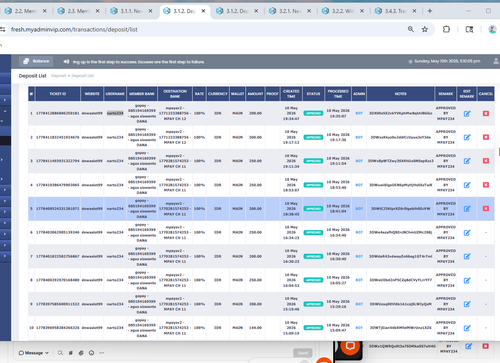Click the search icon in message bar
This screenshot has height=363, width=500.
tap(60, 353)
